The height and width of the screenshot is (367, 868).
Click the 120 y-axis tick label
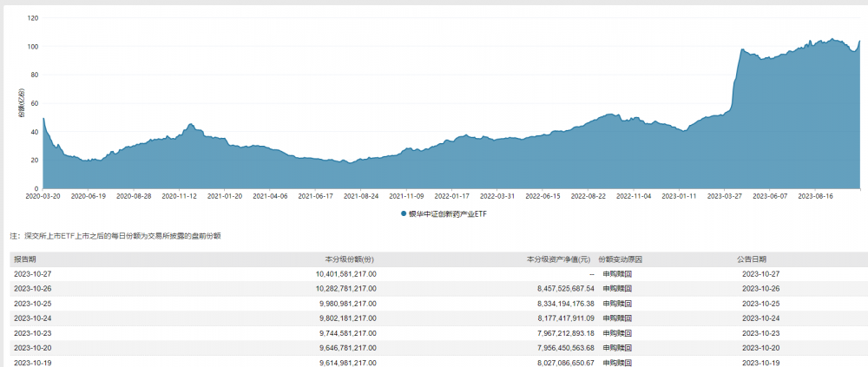tap(31, 18)
